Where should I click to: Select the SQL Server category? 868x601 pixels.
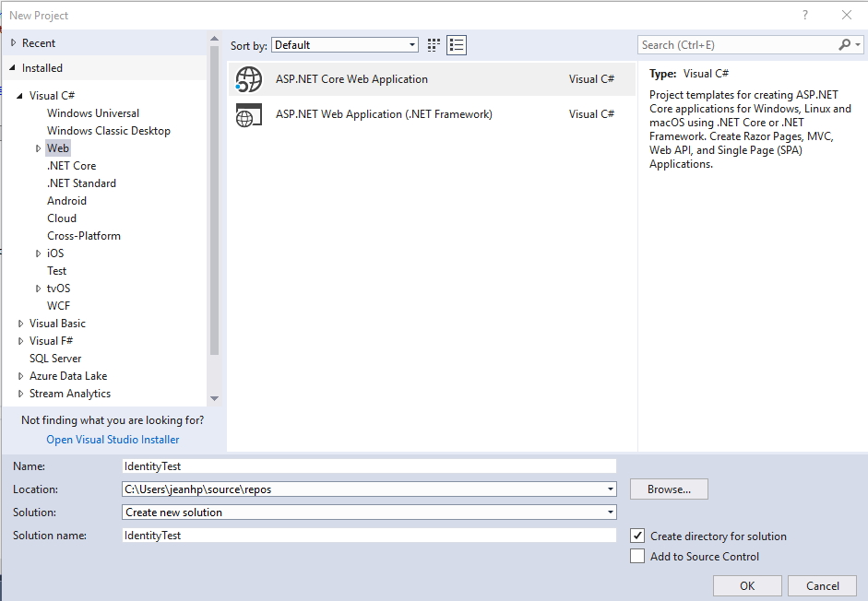55,359
